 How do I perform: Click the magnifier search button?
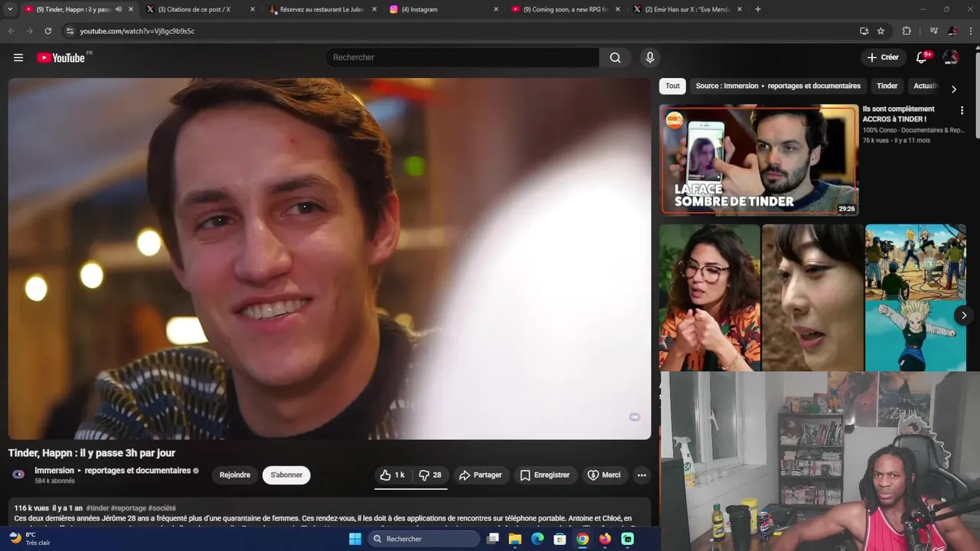615,57
